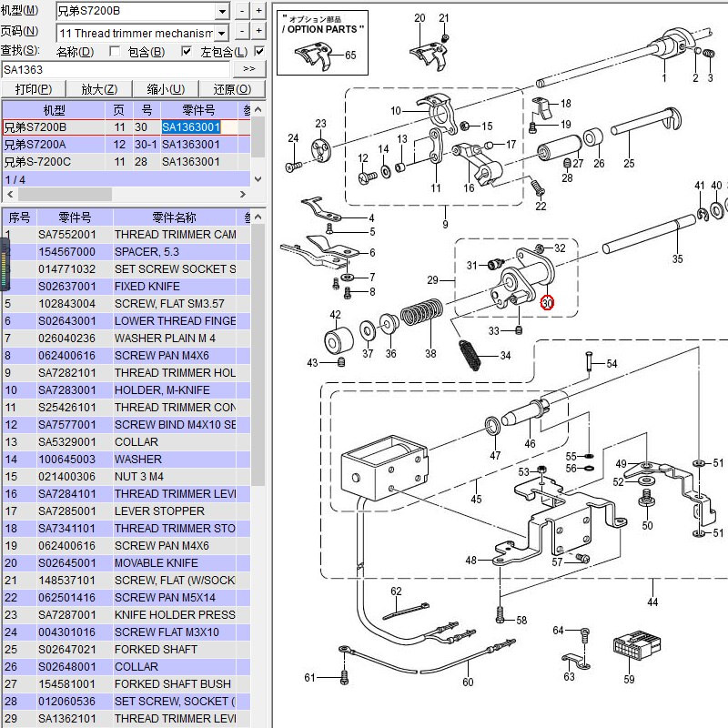Open the 机型 model dropdown

[x=220, y=13]
